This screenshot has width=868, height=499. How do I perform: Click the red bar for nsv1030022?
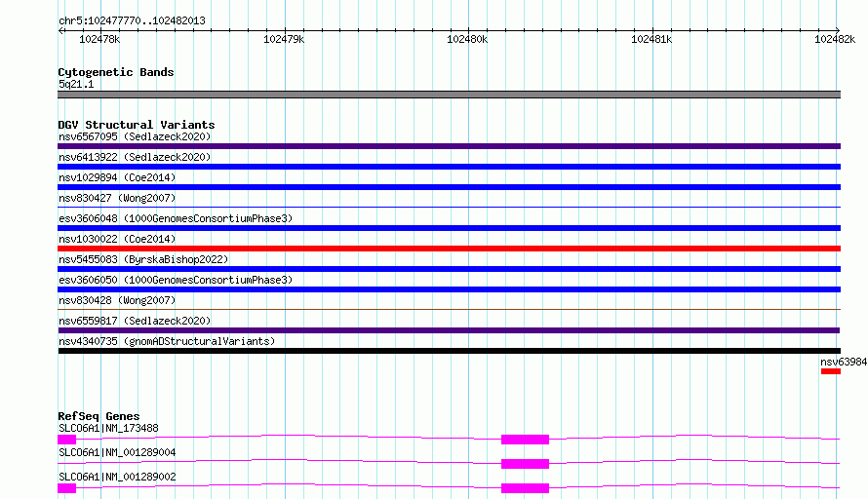tap(449, 249)
